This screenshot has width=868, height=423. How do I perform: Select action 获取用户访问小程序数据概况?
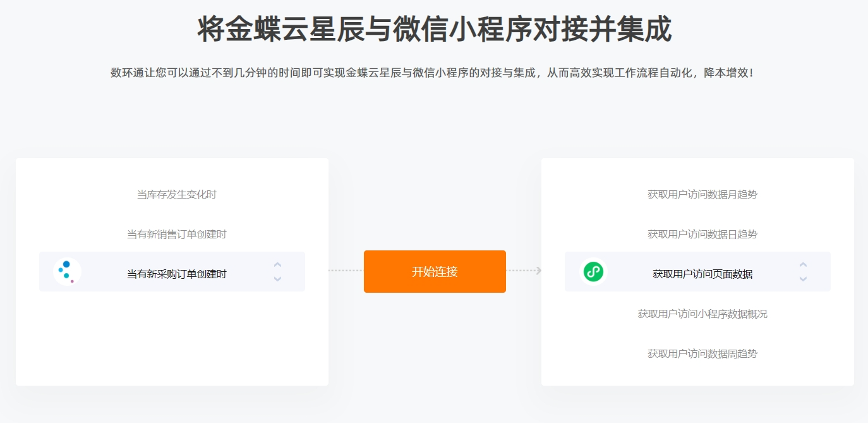702,314
